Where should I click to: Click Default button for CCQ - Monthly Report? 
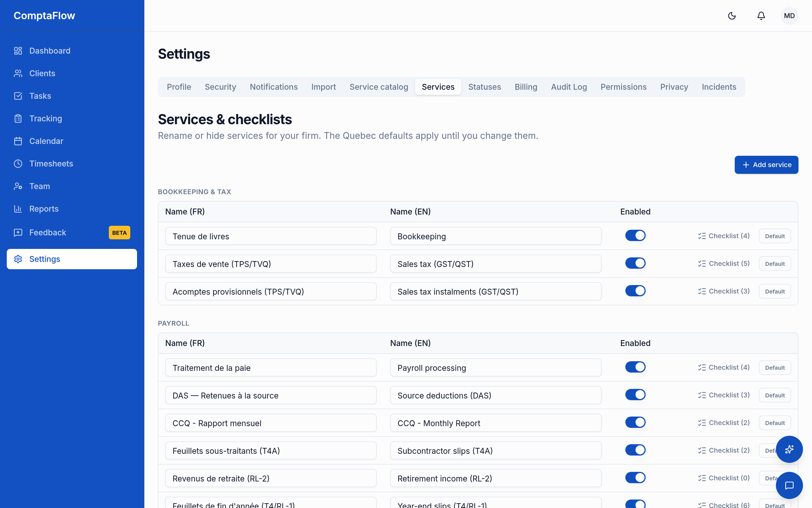tap(775, 423)
